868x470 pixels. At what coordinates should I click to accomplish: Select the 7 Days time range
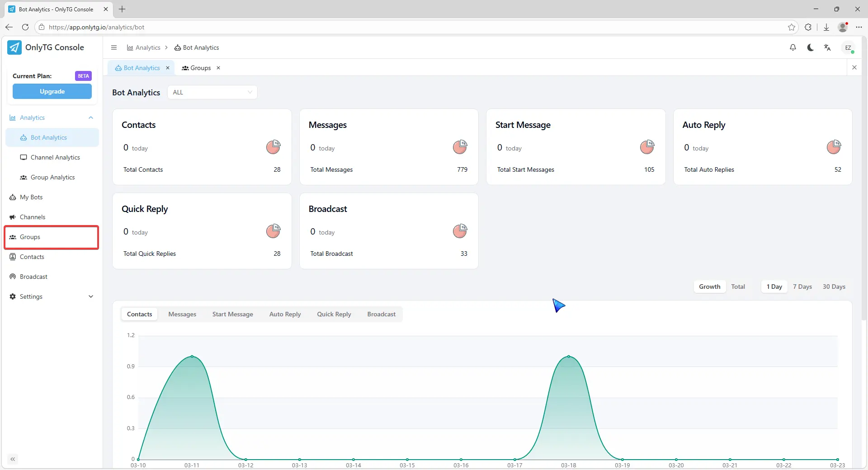click(x=802, y=287)
